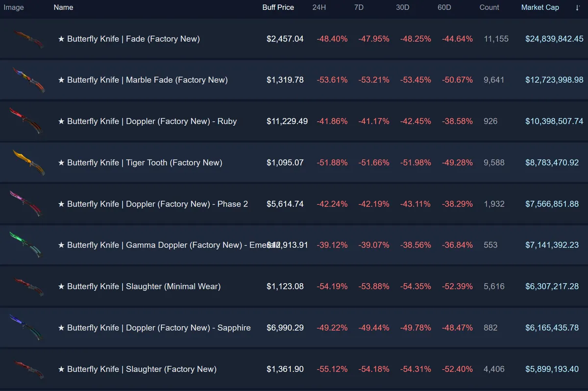Open Butterfly Knife Fade Factory New link
This screenshot has width=588, height=391.
(129, 39)
